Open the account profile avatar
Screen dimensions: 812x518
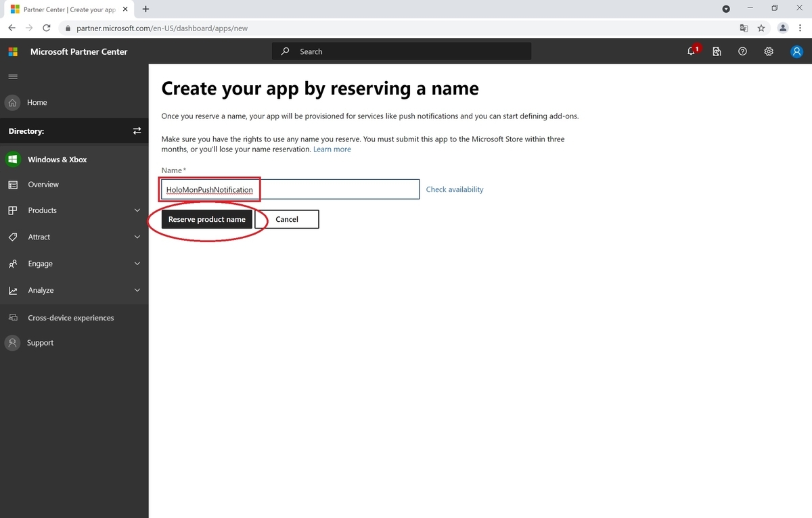click(796, 51)
